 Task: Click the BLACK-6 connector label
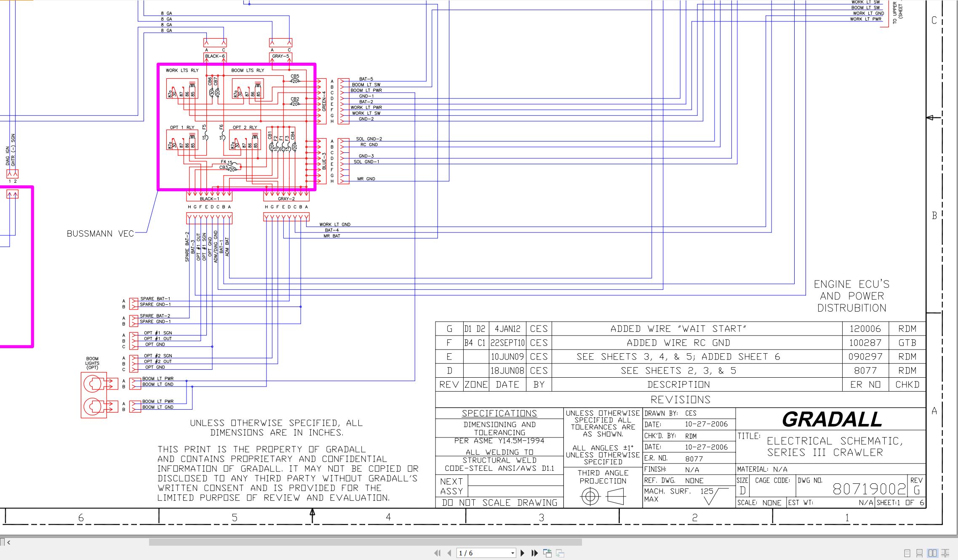coord(215,56)
